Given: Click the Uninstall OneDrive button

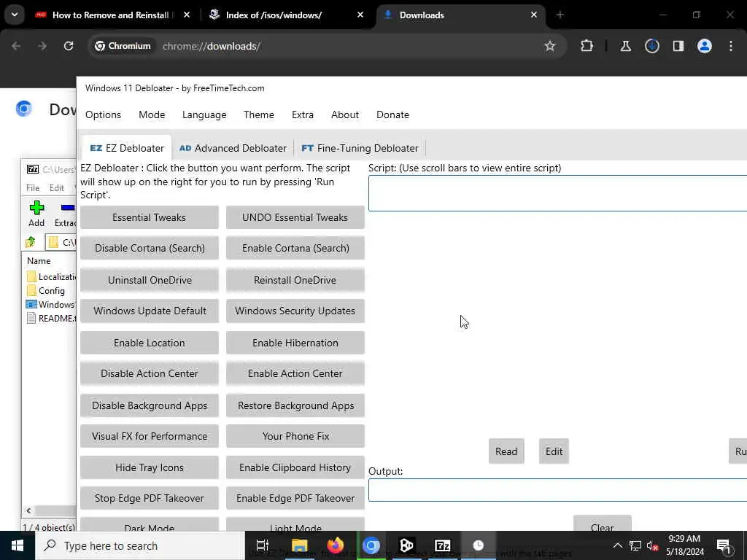Looking at the screenshot, I should [149, 280].
